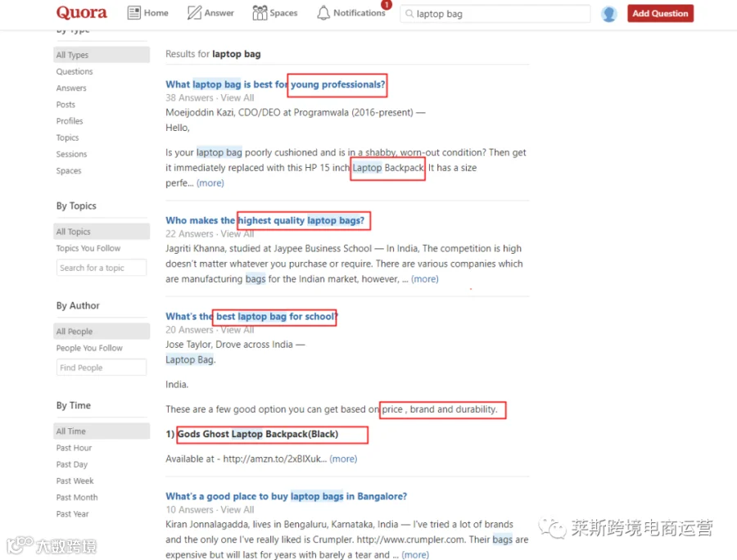737x560 pixels.
Task: Filter results to Past Day
Action: (x=72, y=464)
